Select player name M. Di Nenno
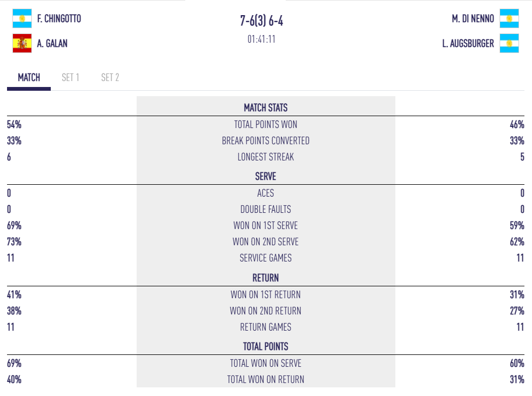Image resolution: width=532 pixels, height=396 pixels. (473, 19)
